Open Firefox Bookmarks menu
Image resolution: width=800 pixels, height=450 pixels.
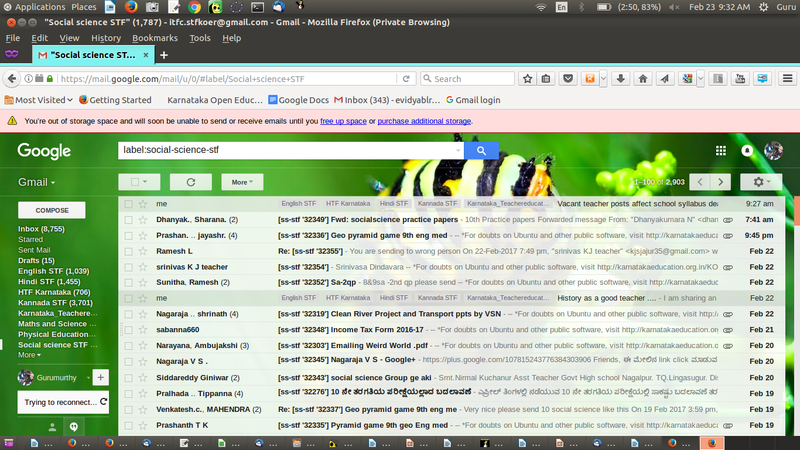tap(155, 38)
